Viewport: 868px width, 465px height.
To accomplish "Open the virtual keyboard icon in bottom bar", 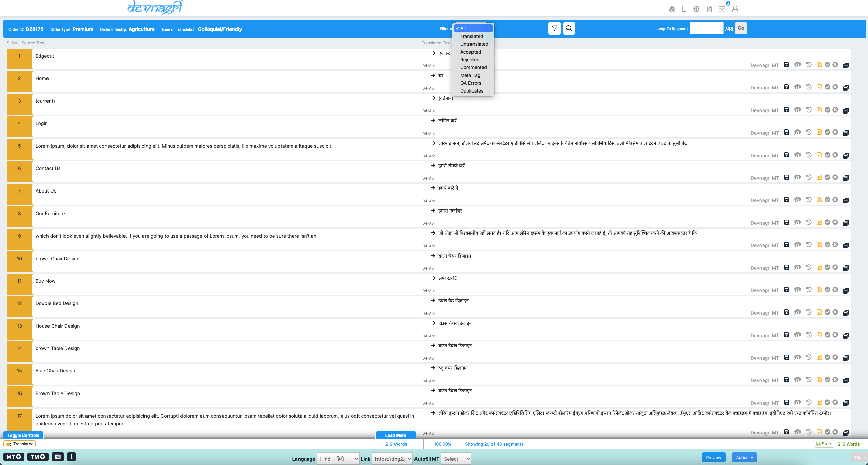I will (x=58, y=457).
